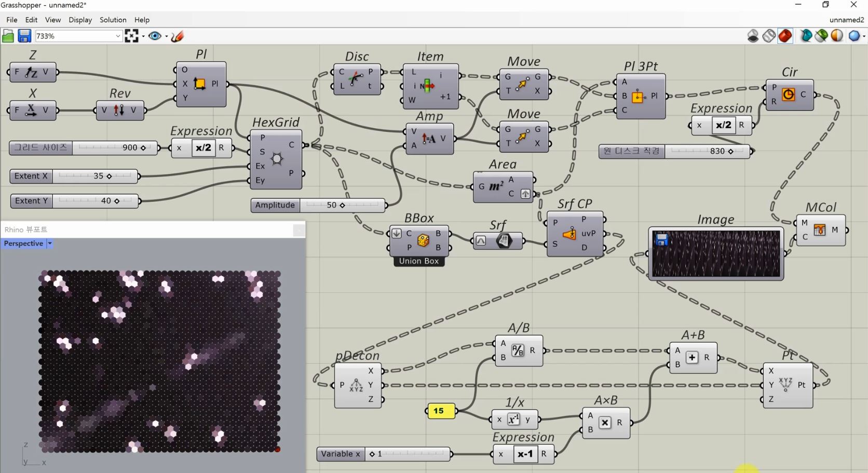Close the Rhino 뷰포트 panel
The height and width of the screenshot is (473, 868).
(299, 229)
